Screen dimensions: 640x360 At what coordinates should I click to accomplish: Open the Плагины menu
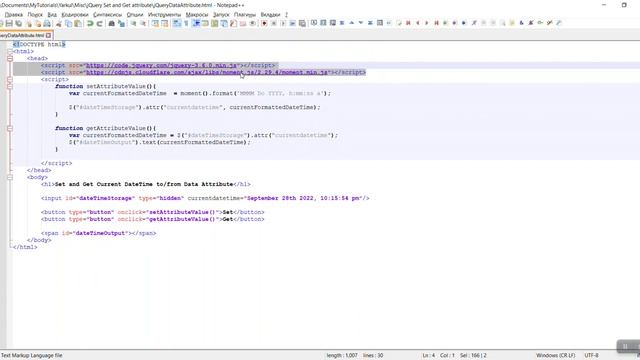[x=244, y=14]
